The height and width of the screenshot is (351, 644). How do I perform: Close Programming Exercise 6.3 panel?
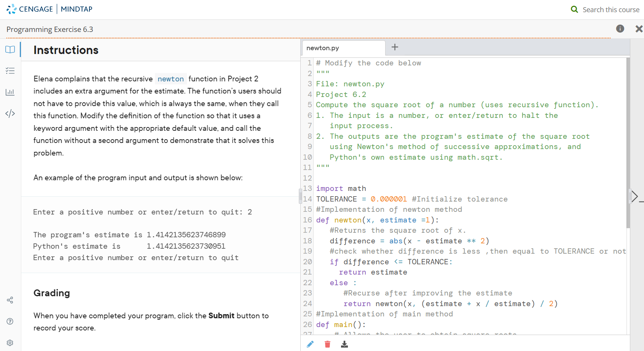(639, 29)
